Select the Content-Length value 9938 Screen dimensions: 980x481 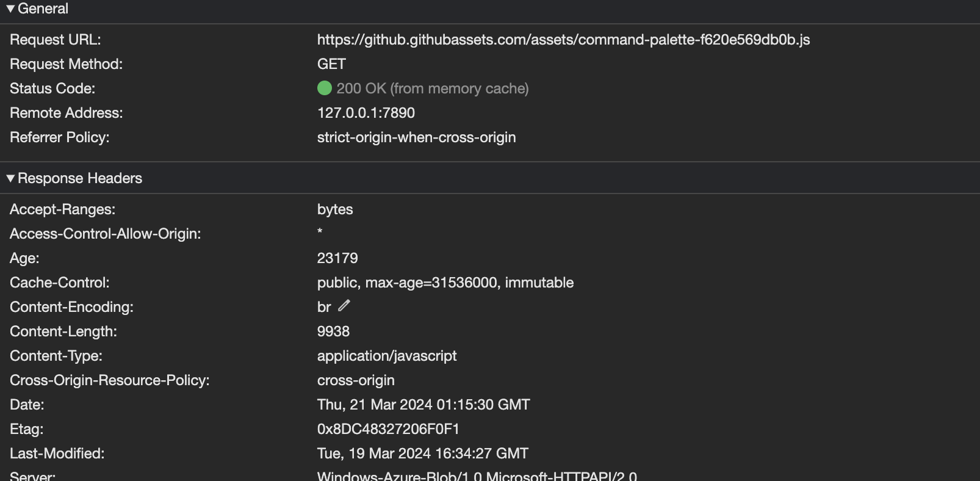333,331
